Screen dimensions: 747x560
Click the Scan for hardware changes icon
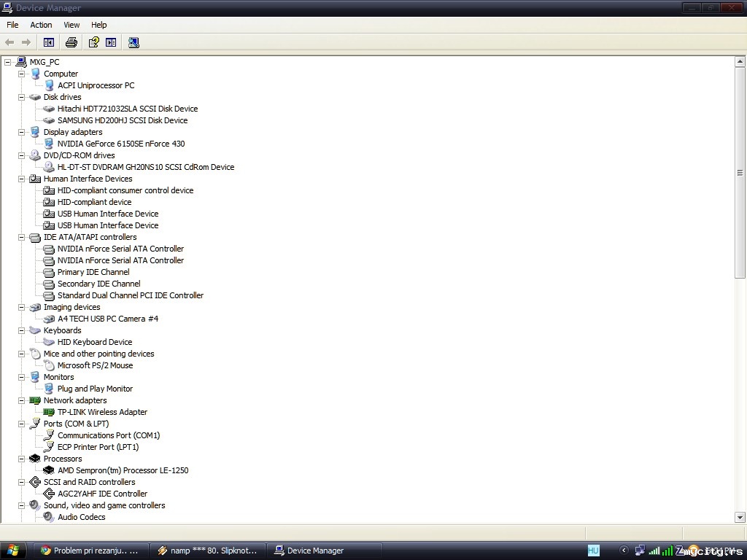(133, 42)
